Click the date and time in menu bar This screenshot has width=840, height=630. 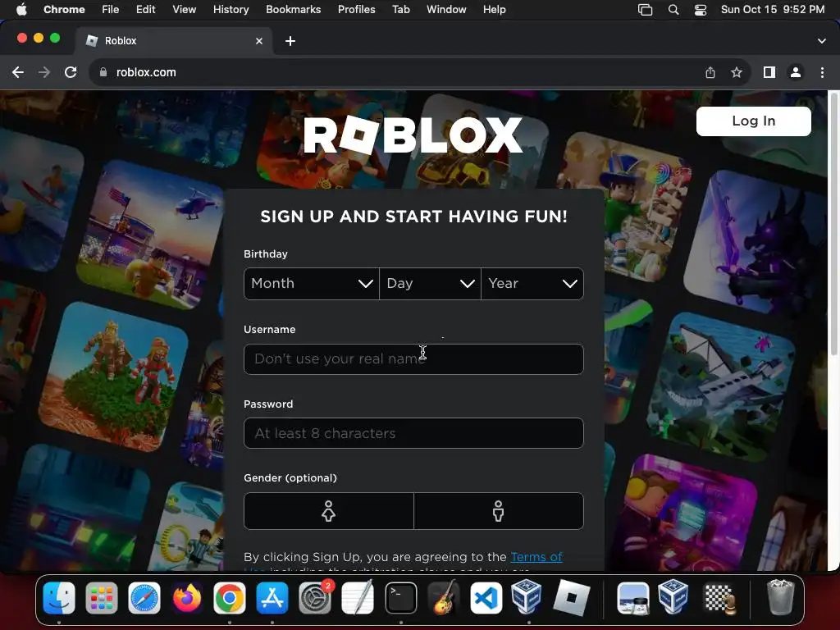[773, 10]
